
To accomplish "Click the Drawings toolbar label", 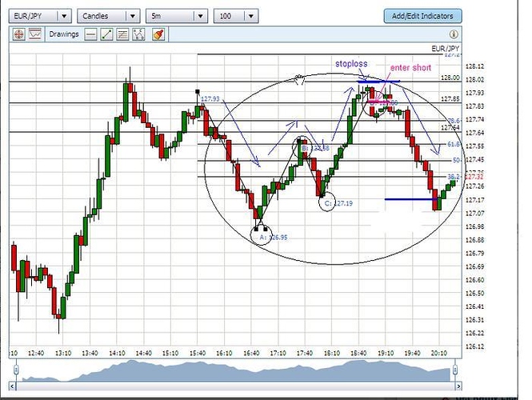I will point(64,34).
